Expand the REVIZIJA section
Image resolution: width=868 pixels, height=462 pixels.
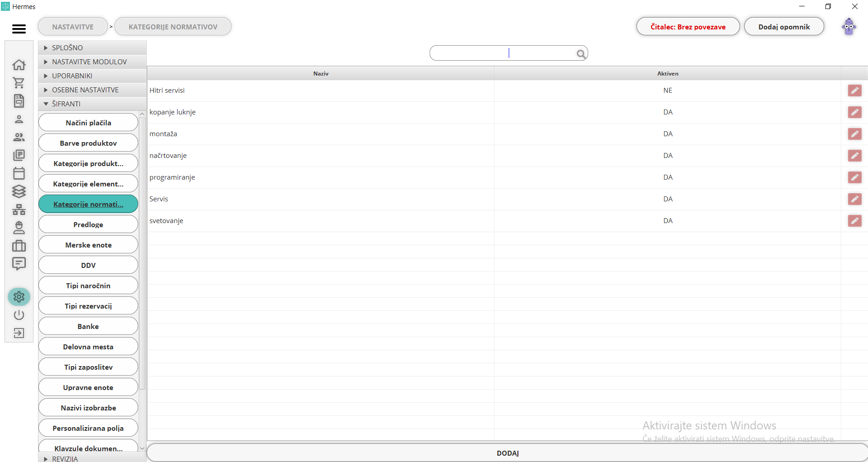click(x=92, y=458)
